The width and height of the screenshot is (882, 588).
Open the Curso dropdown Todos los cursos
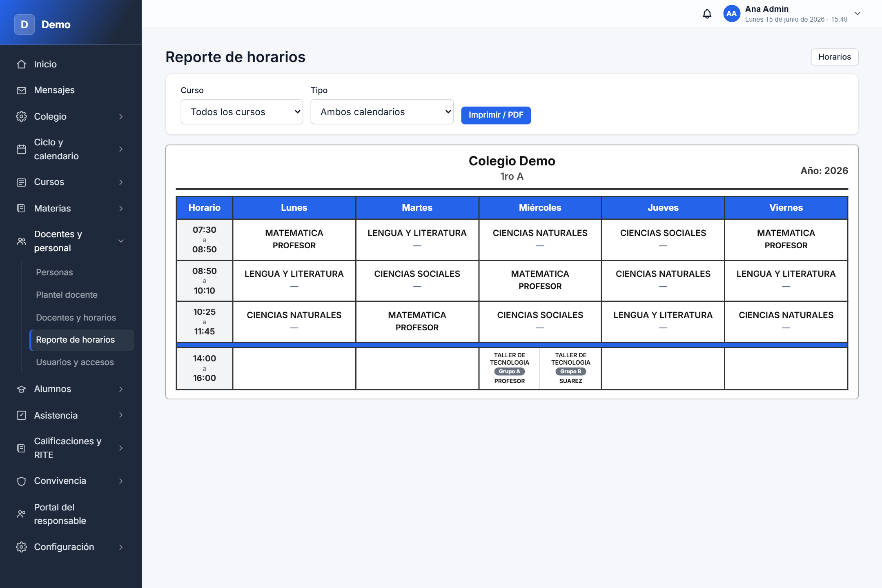point(242,112)
